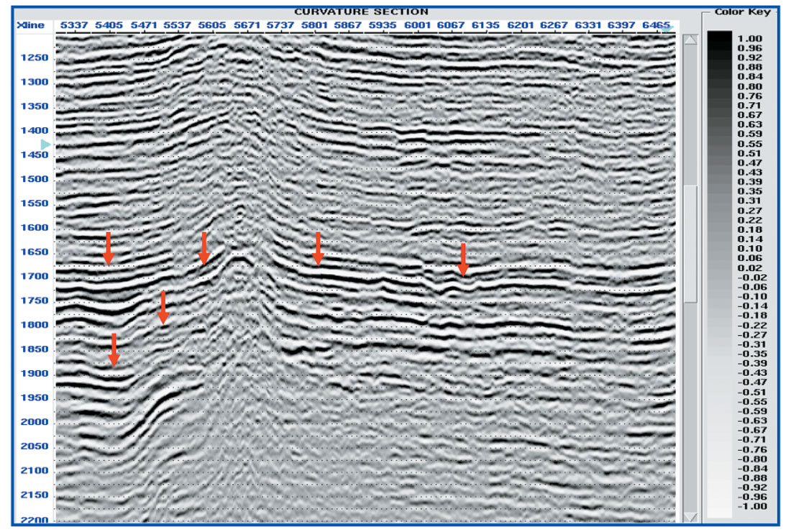Click Xline value 6067
791x532 pixels.
pyautogui.click(x=450, y=25)
